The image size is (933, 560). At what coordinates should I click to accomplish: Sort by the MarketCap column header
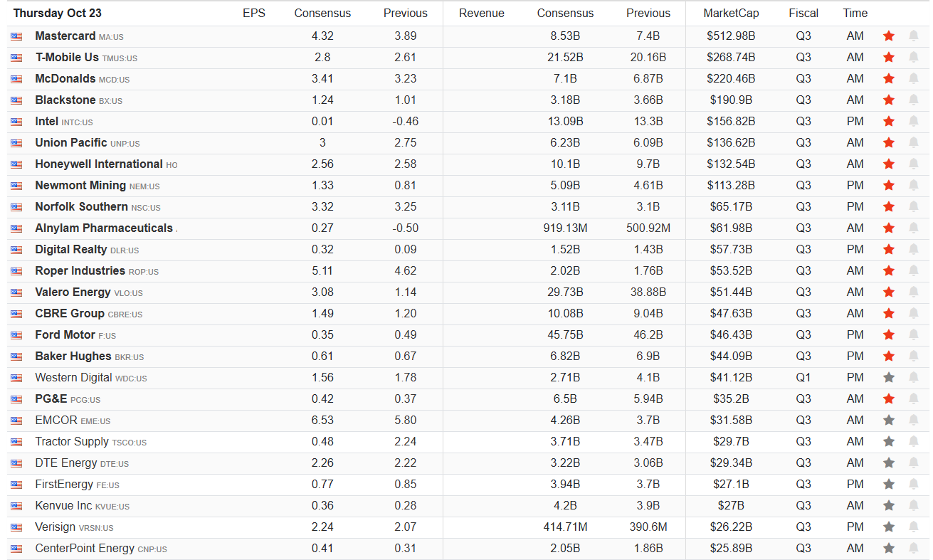[x=731, y=13]
